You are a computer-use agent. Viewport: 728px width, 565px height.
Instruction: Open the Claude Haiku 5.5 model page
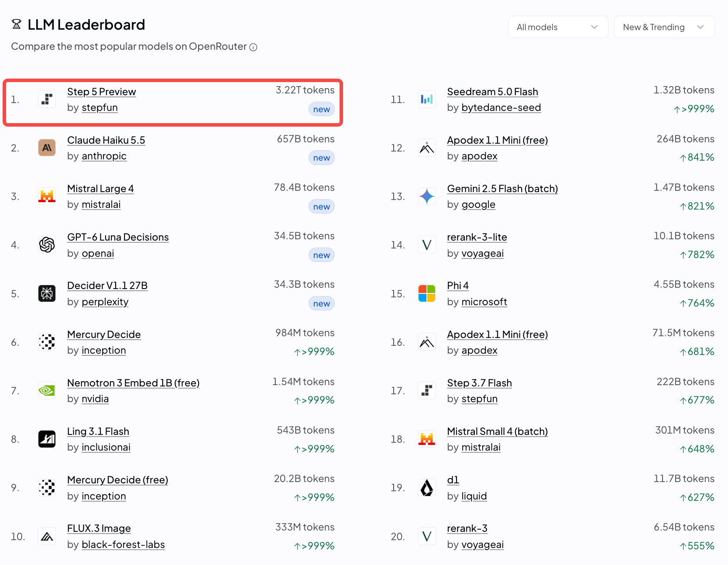tap(106, 140)
